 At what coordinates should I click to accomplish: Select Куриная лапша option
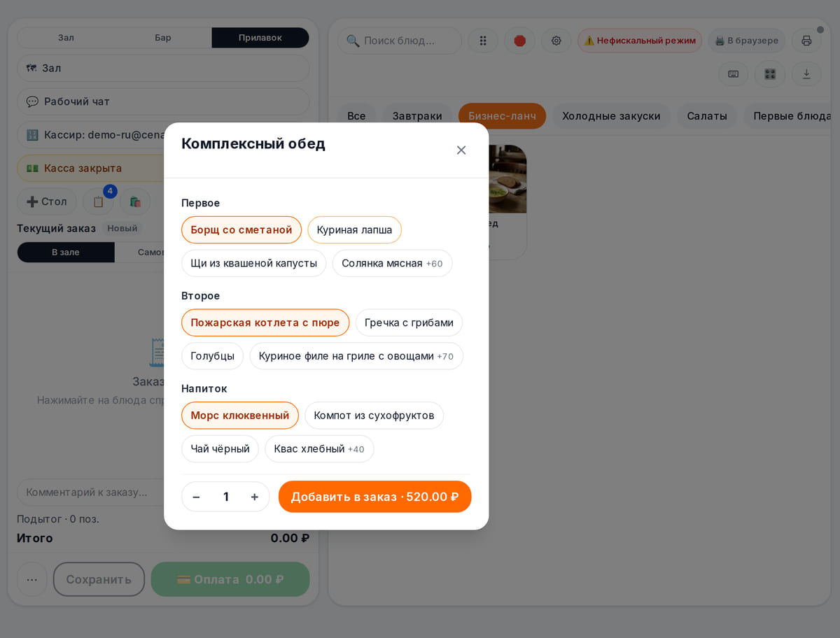click(x=354, y=229)
